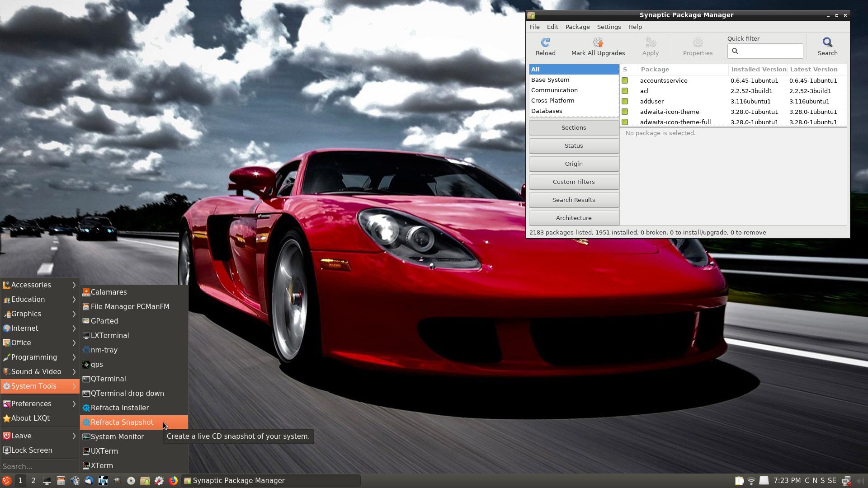
Task: Click the Architecture filter button
Action: pos(574,218)
